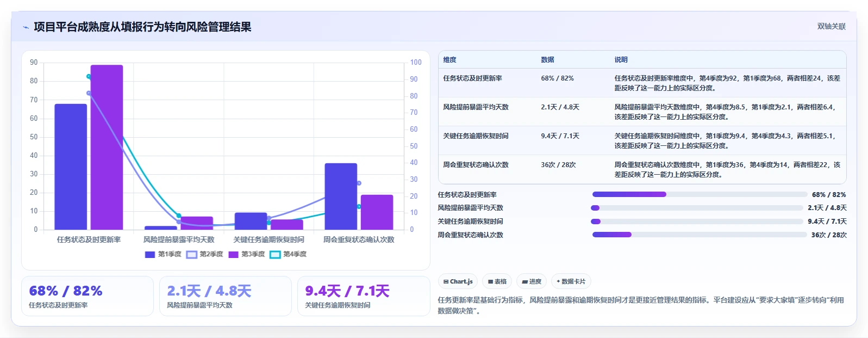Toggle the 第2季度 legend item

coord(205,254)
